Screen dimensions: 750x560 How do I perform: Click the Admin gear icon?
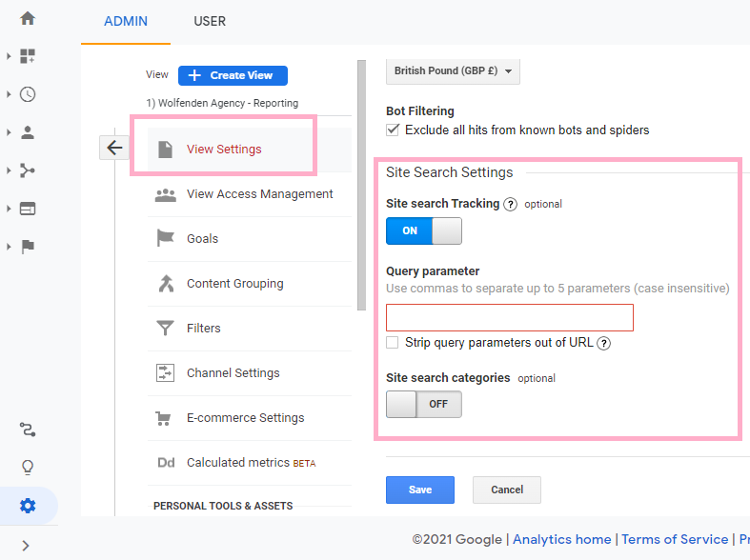coord(28,506)
